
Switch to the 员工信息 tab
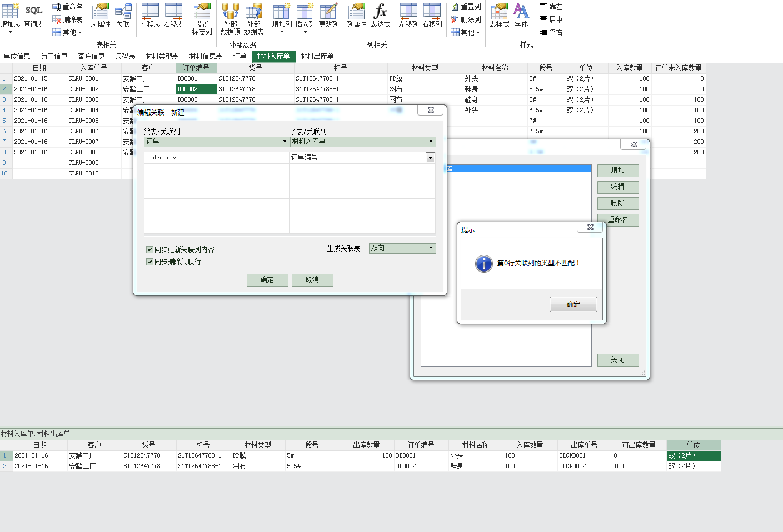click(x=54, y=56)
